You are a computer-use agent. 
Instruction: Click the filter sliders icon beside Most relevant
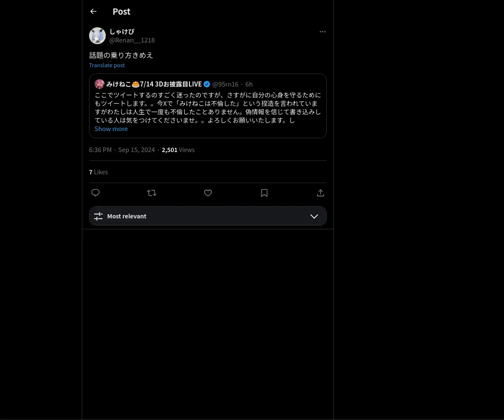98,216
